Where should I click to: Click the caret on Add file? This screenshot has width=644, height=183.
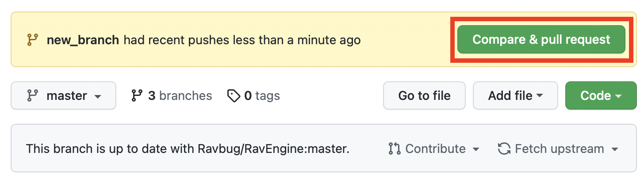coord(540,96)
